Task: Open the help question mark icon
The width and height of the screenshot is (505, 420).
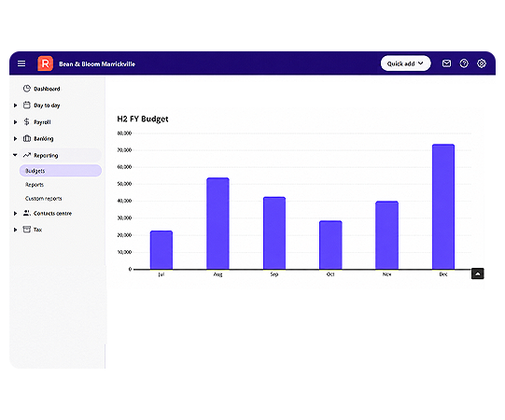Action: click(464, 63)
